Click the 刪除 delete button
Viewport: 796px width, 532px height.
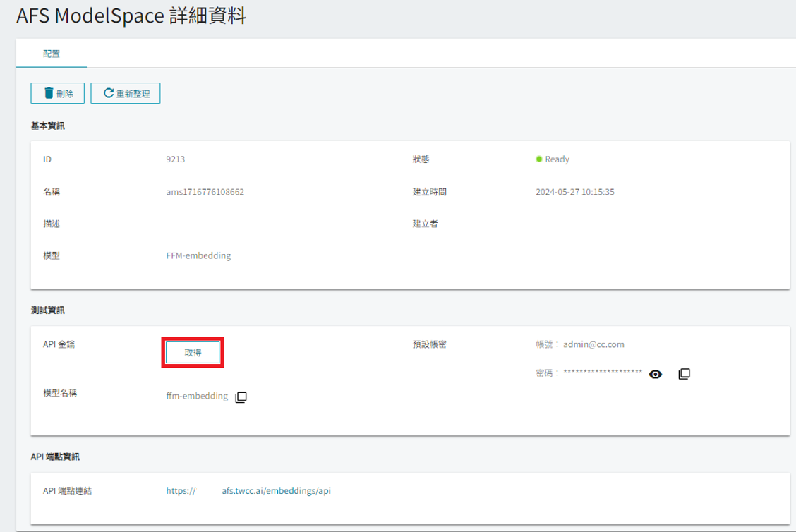57,93
